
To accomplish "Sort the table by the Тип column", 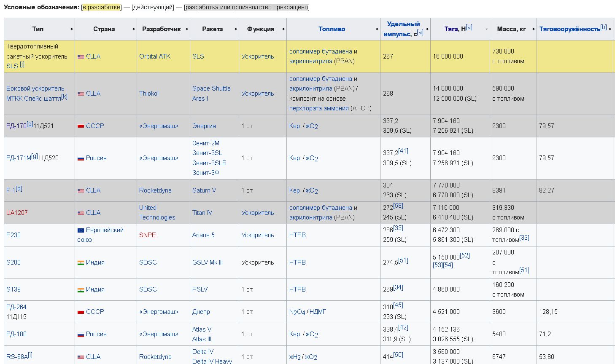I will [38, 29].
